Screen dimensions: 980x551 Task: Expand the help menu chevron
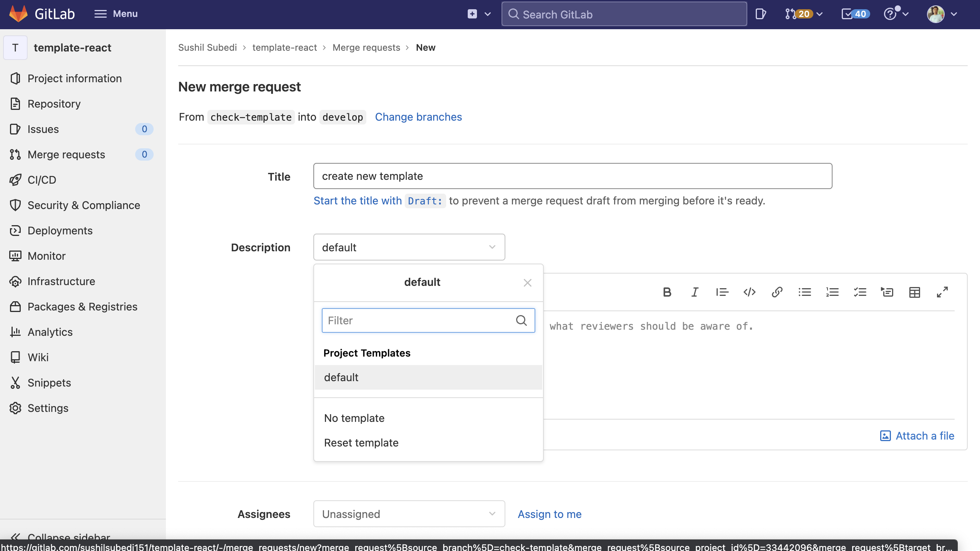click(x=906, y=14)
